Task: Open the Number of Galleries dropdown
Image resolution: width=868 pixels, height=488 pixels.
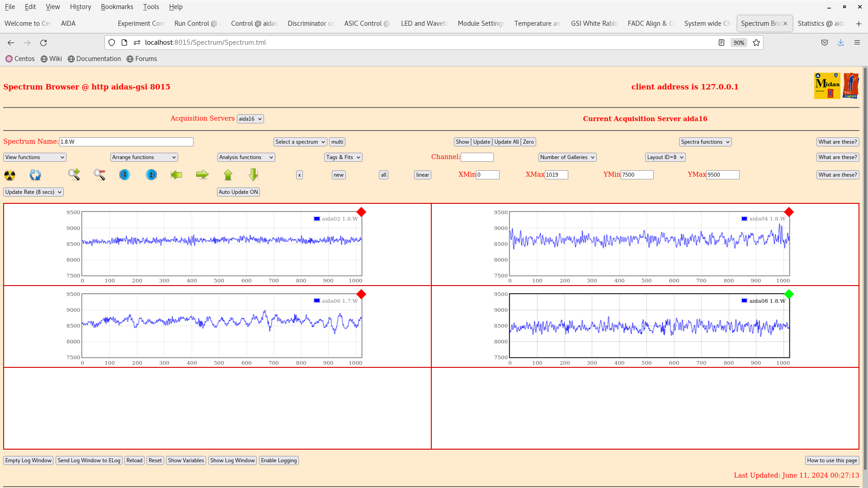Action: 567,157
